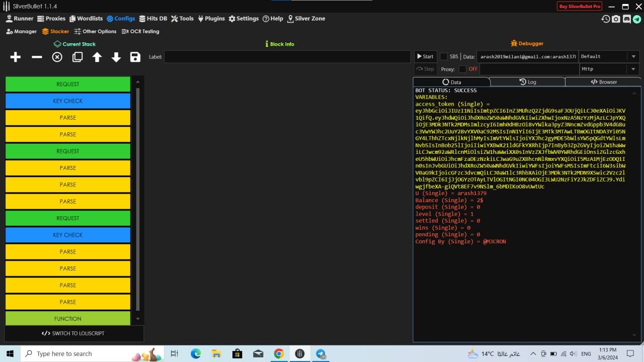Open the Browser tab in the debugger
This screenshot has height=362, width=644.
point(603,82)
